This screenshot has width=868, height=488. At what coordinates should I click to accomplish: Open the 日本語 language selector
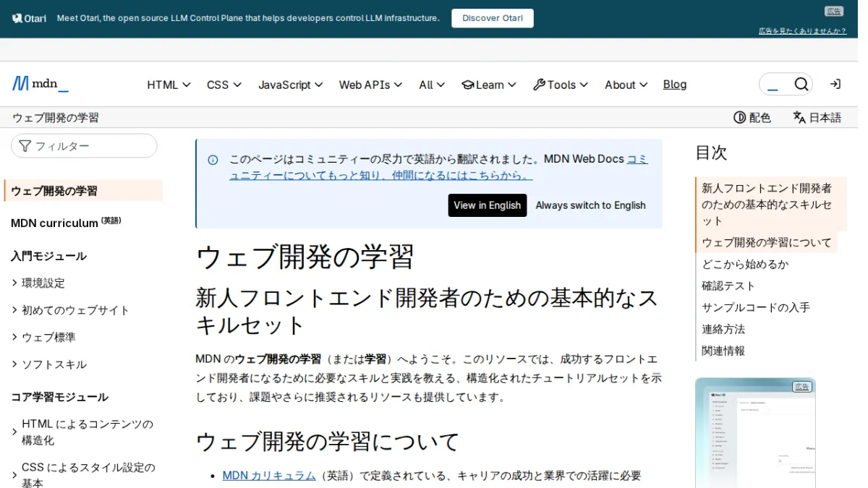pyautogui.click(x=817, y=117)
